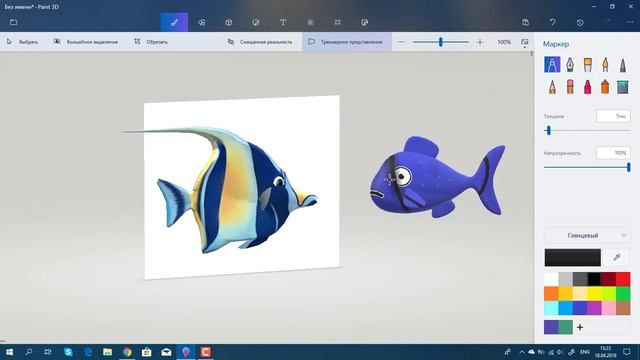Select the Text tool
The height and width of the screenshot is (360, 640).
[x=283, y=22]
